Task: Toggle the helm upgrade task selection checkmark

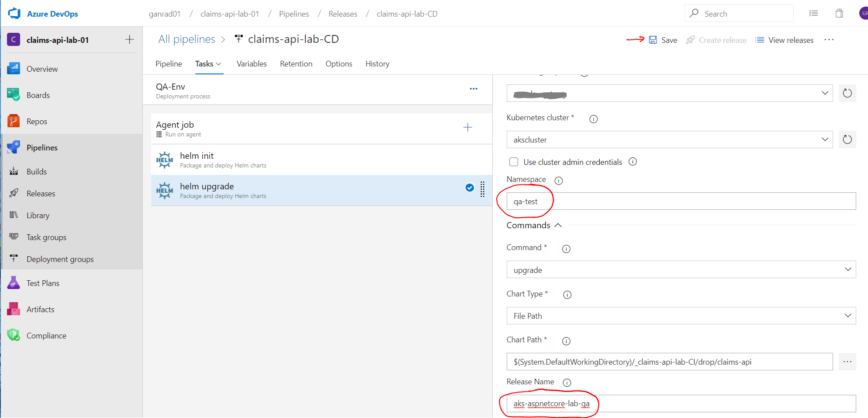Action: click(x=470, y=188)
